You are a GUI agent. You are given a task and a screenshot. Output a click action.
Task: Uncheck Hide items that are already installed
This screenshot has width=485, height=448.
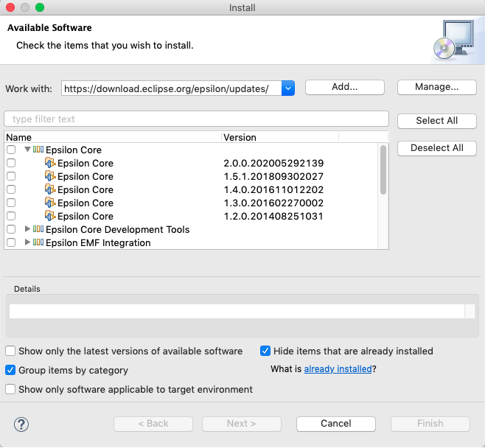(266, 351)
